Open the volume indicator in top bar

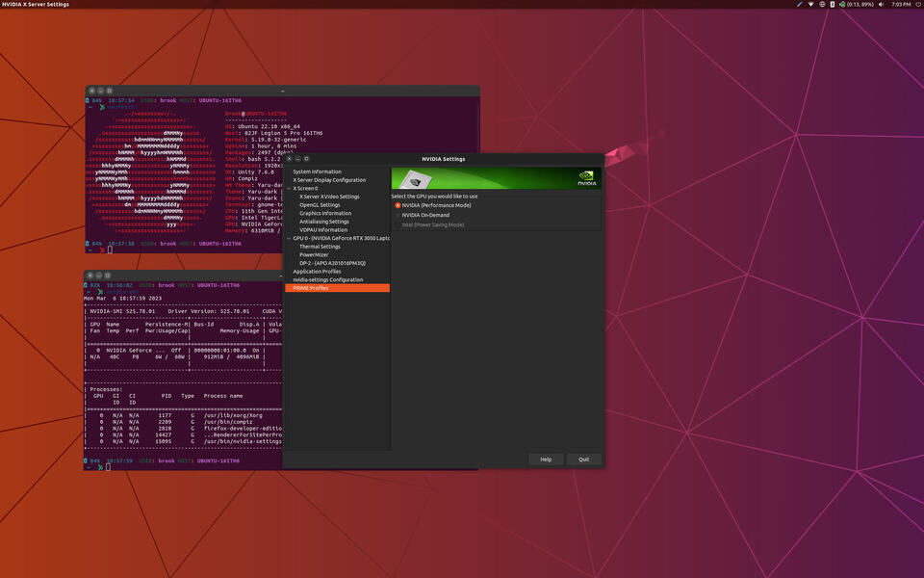(882, 4)
